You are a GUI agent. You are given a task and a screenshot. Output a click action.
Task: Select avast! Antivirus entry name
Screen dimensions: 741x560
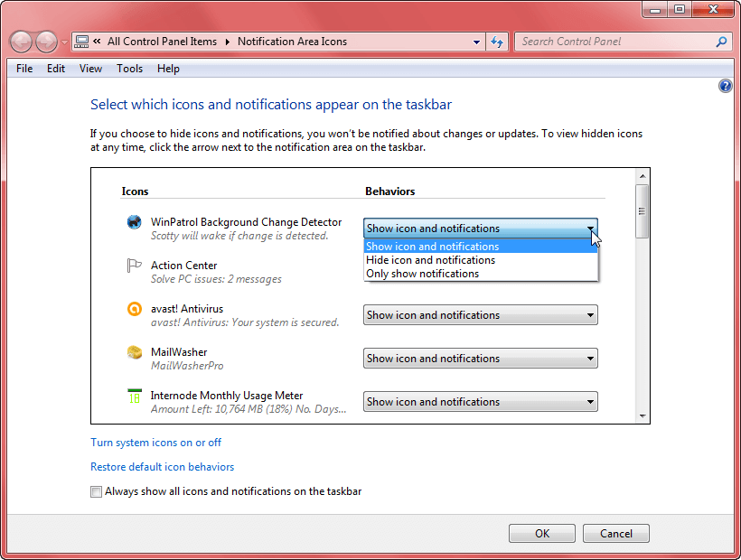click(187, 309)
